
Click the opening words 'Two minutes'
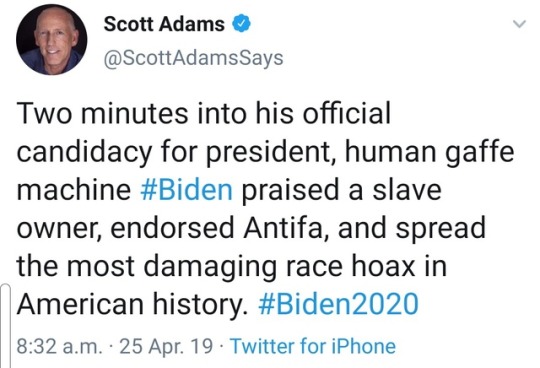(x=102, y=114)
